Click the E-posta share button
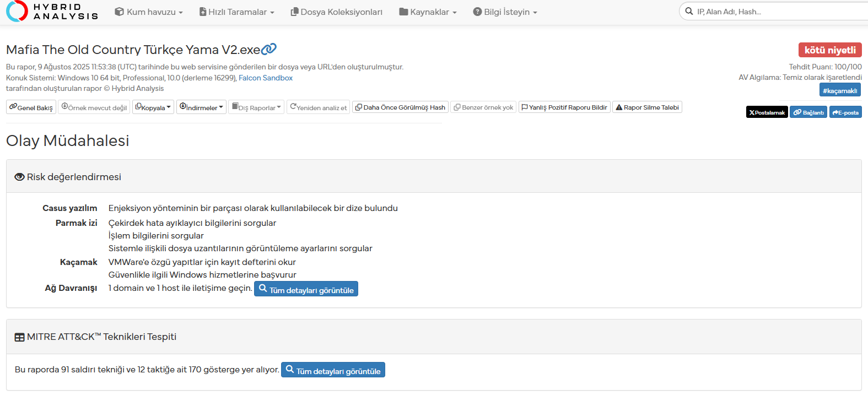 click(845, 112)
